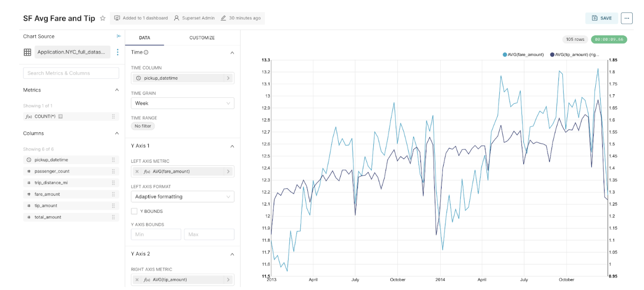Collapse the Y Axis 1 section
The height and width of the screenshot is (290, 644).
point(232,146)
